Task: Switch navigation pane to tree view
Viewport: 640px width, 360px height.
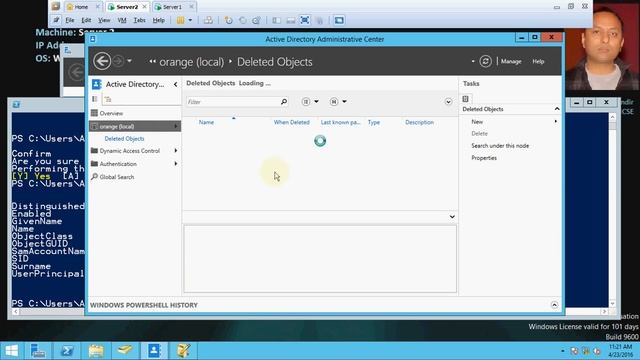Action: [108, 99]
